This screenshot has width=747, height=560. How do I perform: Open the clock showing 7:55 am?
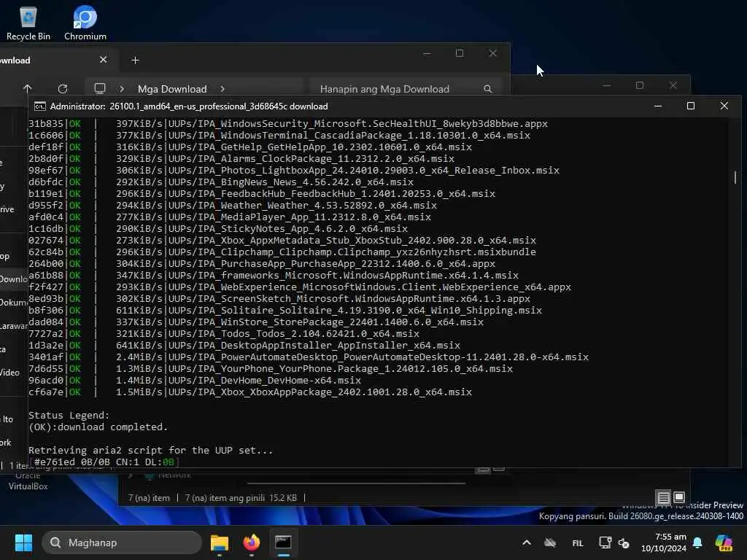click(664, 542)
